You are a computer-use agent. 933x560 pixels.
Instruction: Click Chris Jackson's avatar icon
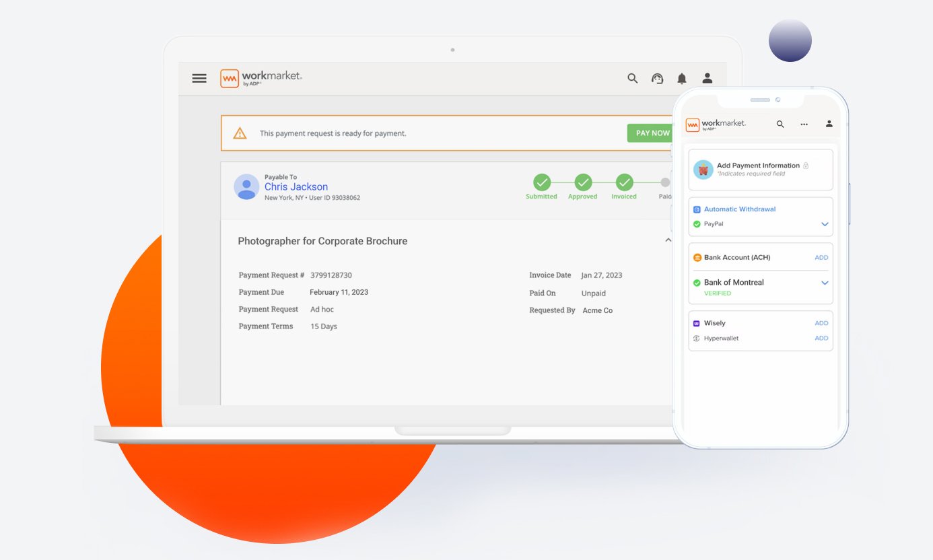tap(246, 186)
